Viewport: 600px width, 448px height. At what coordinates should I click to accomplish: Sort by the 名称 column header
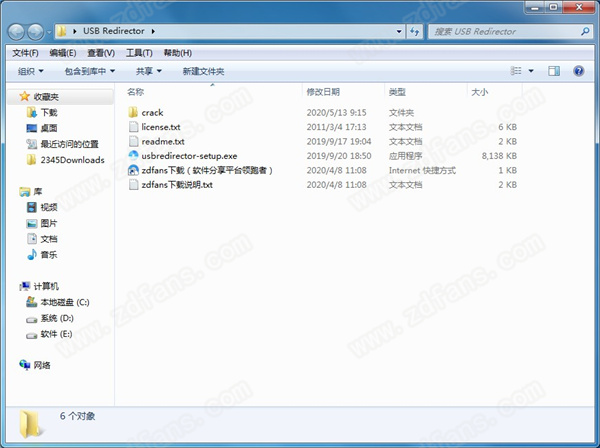[x=135, y=92]
